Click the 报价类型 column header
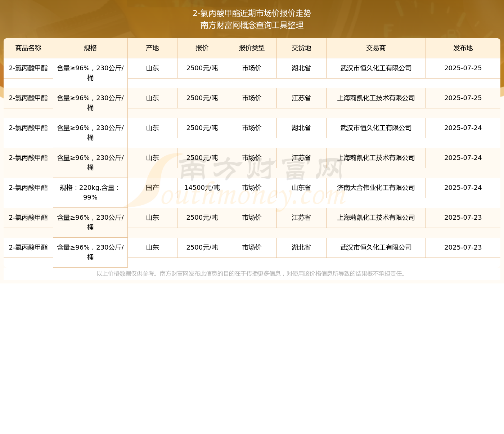 252,48
